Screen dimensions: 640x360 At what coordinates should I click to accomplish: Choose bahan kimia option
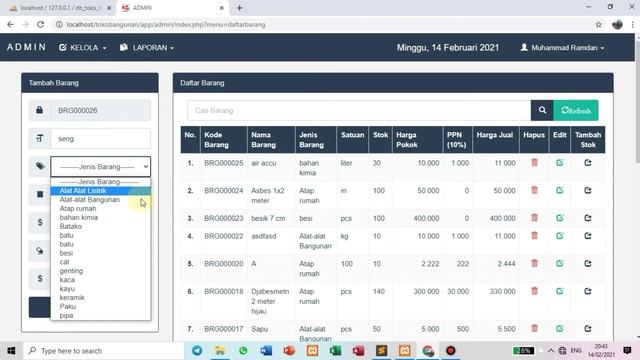(x=100, y=218)
